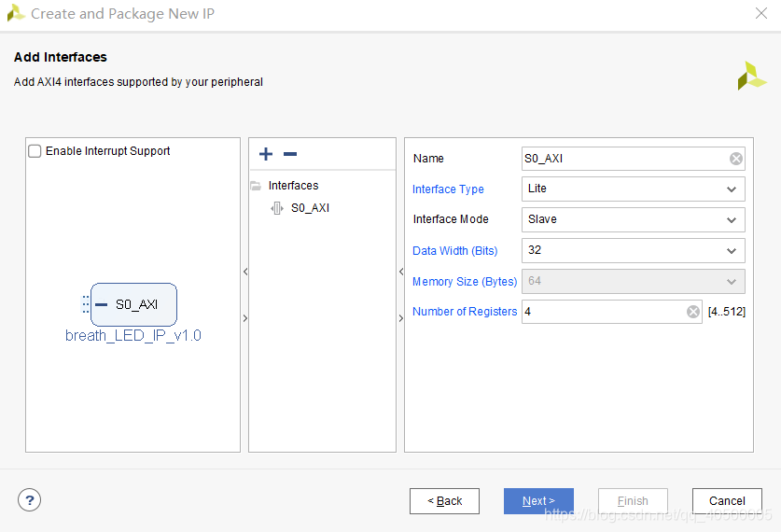Click the Next button

tap(538, 501)
